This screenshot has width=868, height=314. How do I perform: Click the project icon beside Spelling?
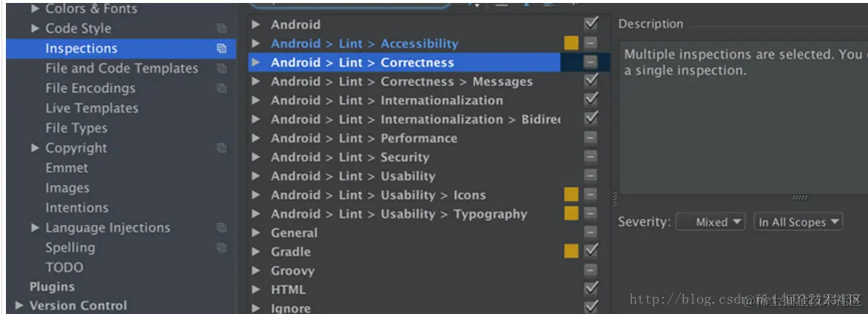click(x=221, y=247)
